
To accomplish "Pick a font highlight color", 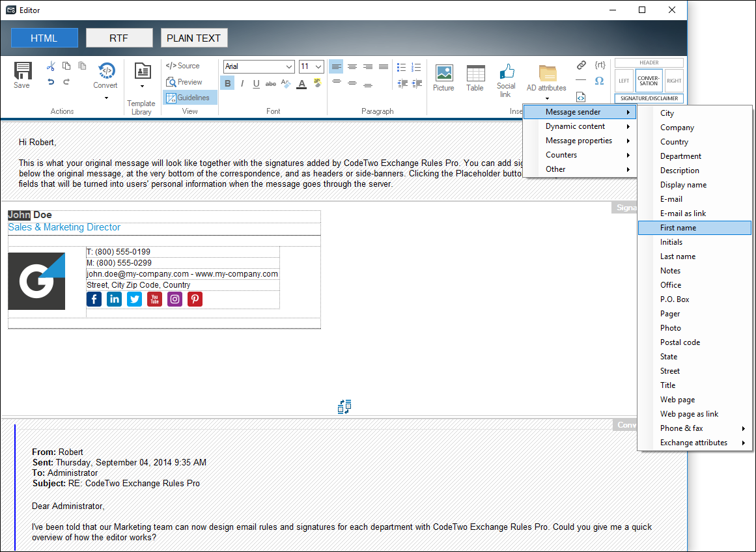I will point(317,83).
